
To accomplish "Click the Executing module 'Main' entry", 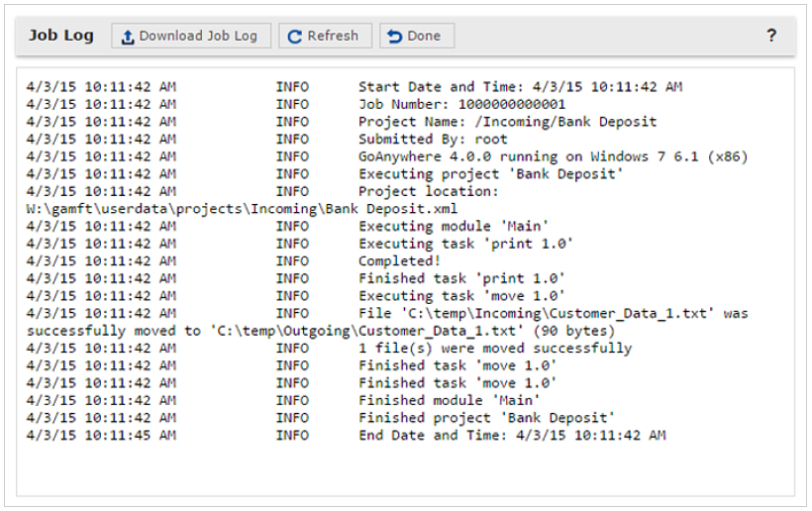I will tap(287, 226).
